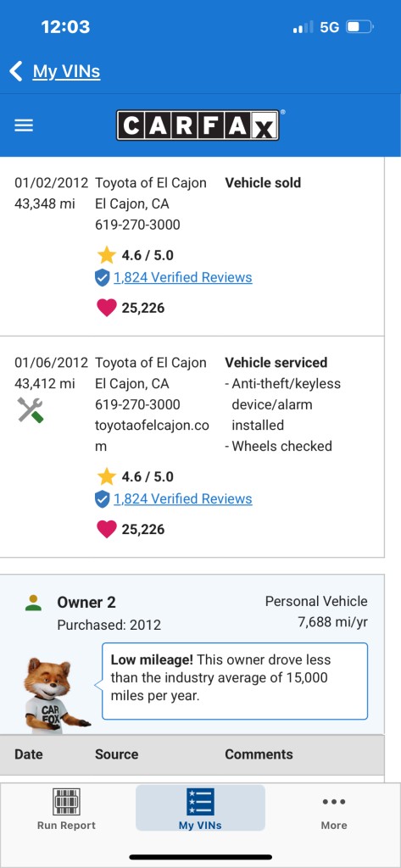
Task: Open 1,824 Verified Reviews under Vehicle serviced
Action: coord(183,498)
